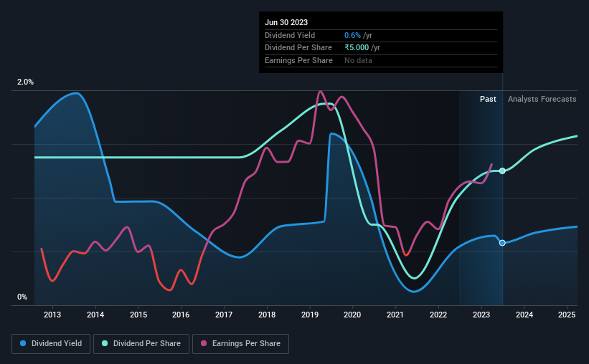Click the 'Analysts Forecasts' label
The height and width of the screenshot is (364, 589).
(x=542, y=99)
